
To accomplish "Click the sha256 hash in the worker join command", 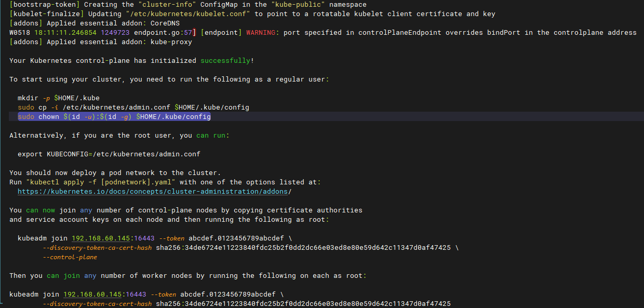I will (x=303, y=304).
